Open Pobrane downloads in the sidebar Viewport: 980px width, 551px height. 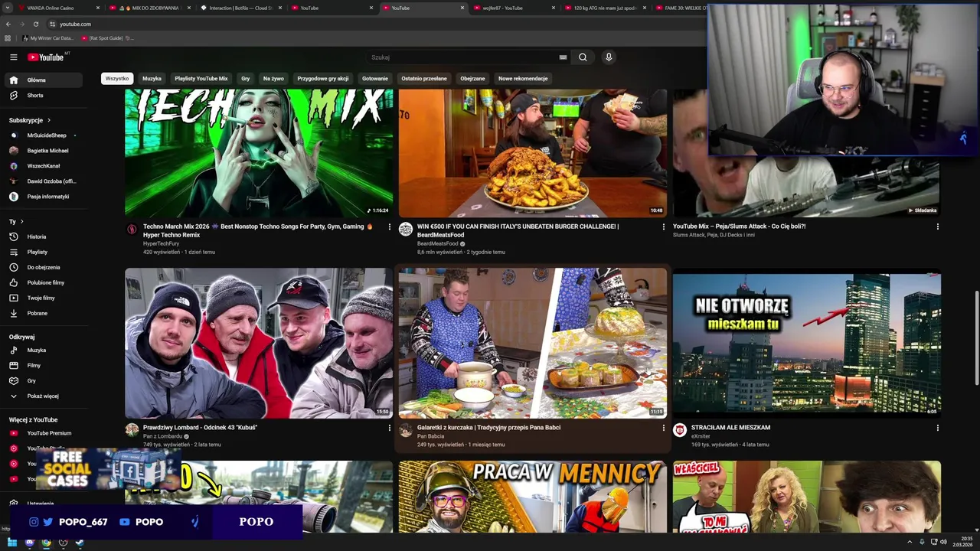(x=44, y=313)
